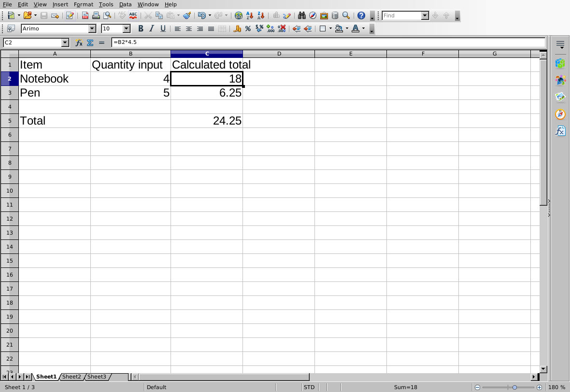The height and width of the screenshot is (392, 570).
Task: Send document as email icon
Action: click(55, 15)
